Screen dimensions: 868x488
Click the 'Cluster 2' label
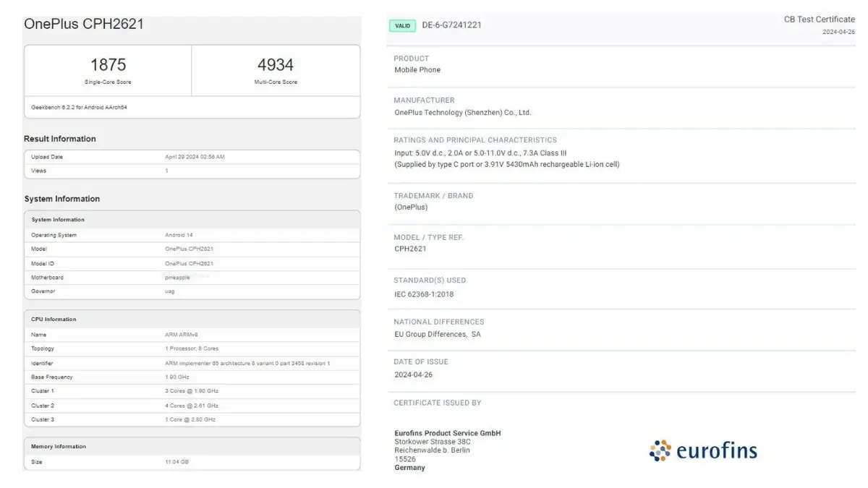pos(43,406)
